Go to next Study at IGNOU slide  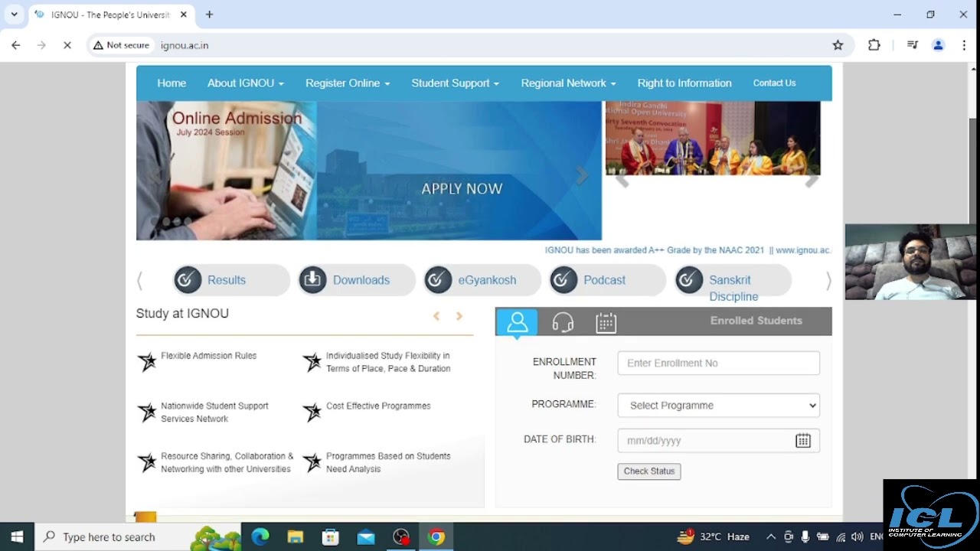click(459, 316)
